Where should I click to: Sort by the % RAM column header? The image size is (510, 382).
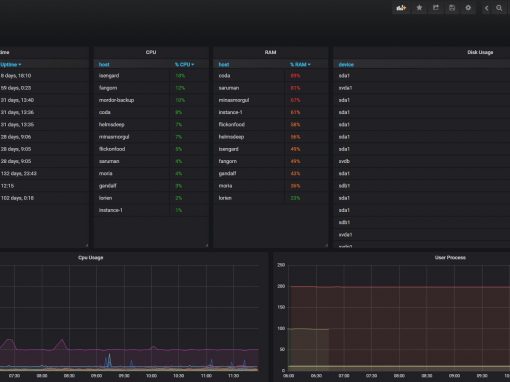click(x=300, y=64)
